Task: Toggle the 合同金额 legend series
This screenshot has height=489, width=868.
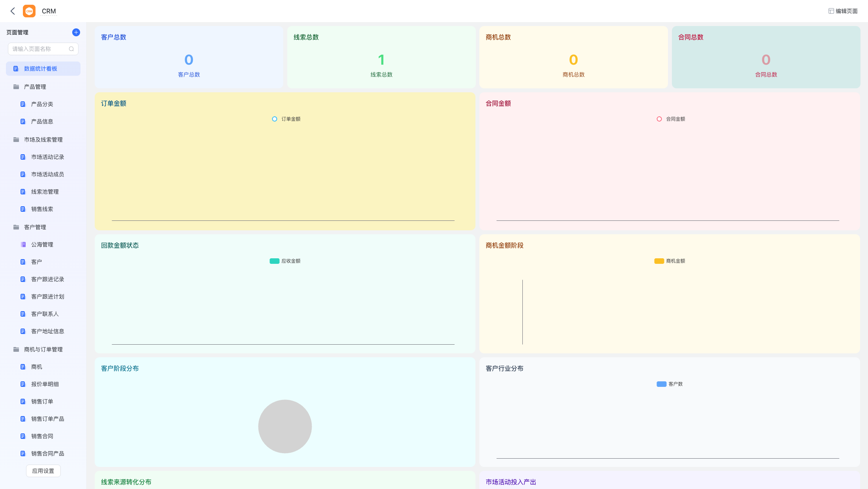Action: 671,119
